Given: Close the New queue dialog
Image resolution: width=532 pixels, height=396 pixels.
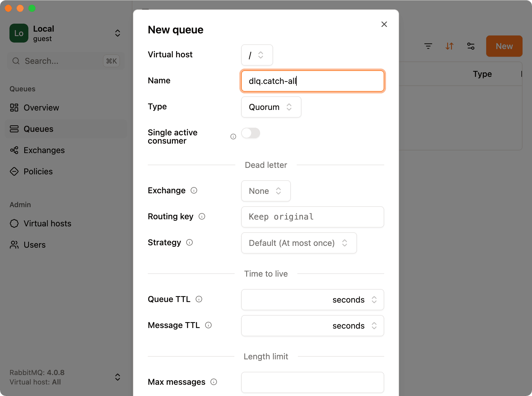Looking at the screenshot, I should pos(384,24).
